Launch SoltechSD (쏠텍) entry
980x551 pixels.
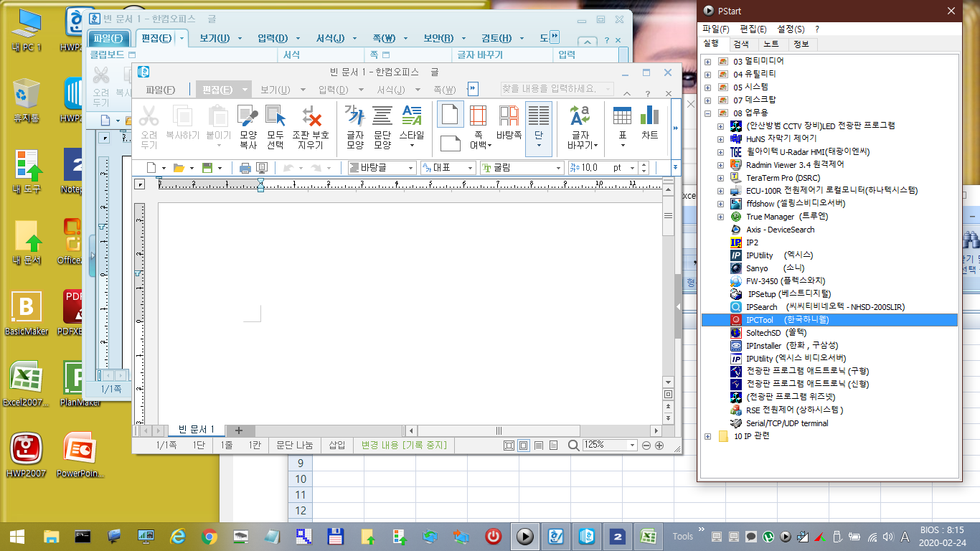pos(776,333)
